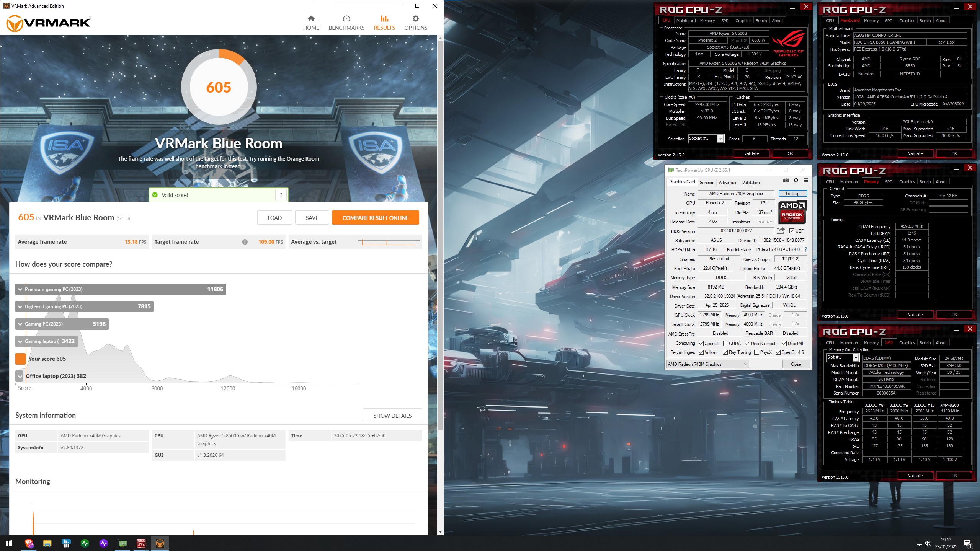Click the valid score help question mark
The height and width of the screenshot is (551, 980).
point(281,195)
